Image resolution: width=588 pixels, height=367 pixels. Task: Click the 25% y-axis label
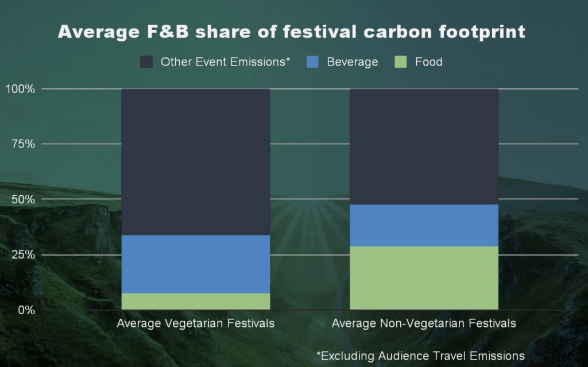click(24, 254)
